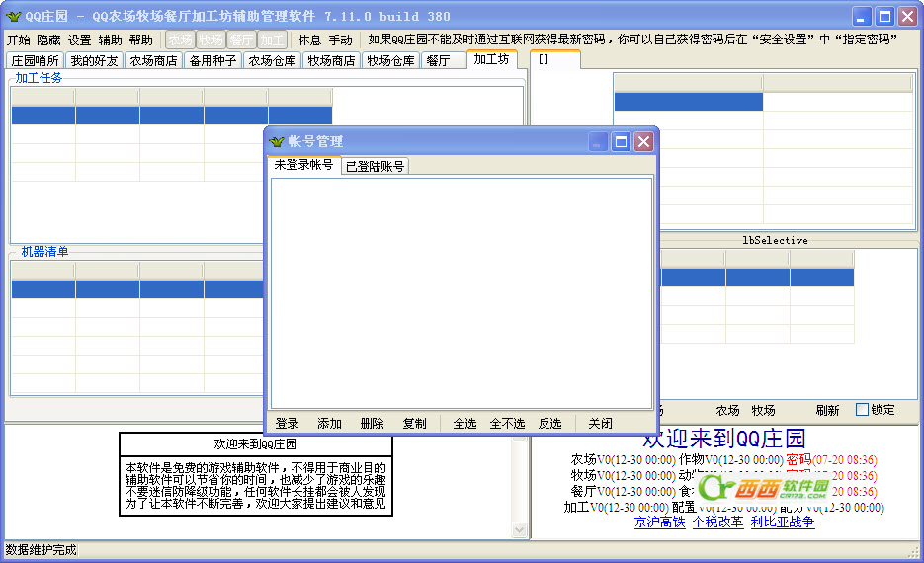Toggle the 餐厅 toolbar button

[x=241, y=40]
